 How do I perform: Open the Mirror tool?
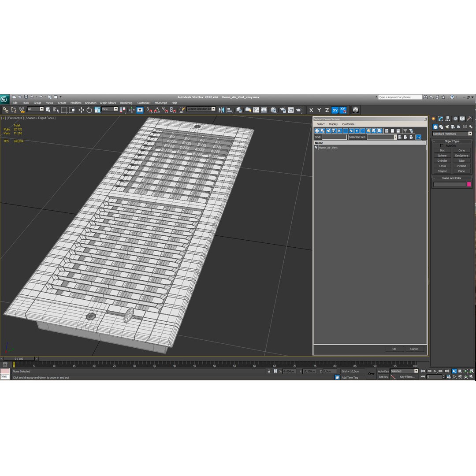coord(221,110)
